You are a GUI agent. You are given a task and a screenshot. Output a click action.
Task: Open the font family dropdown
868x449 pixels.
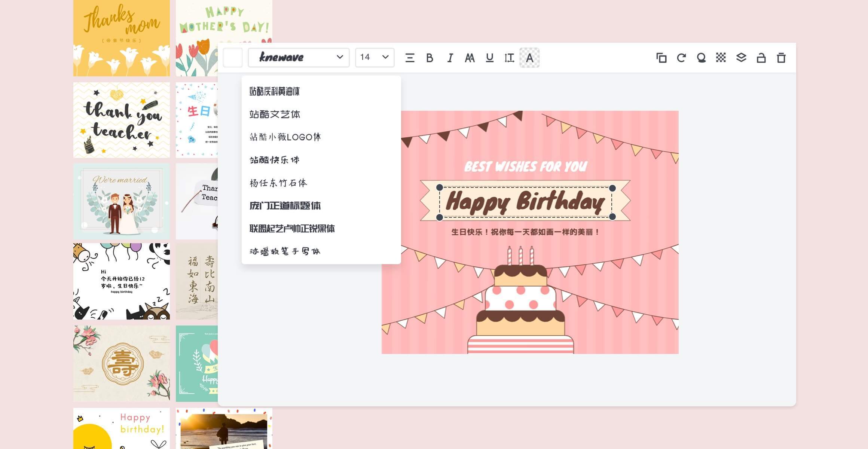[x=299, y=57]
